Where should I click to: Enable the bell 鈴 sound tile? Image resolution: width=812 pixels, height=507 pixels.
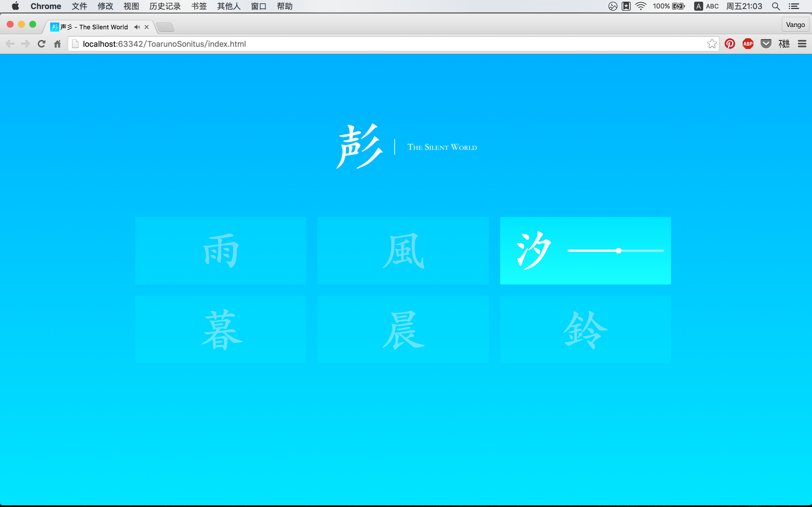(x=585, y=330)
